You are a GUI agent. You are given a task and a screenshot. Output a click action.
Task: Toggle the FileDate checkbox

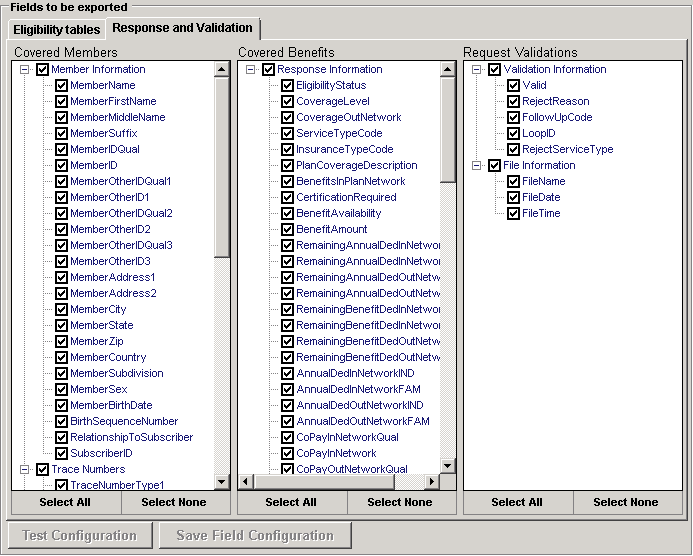[513, 198]
